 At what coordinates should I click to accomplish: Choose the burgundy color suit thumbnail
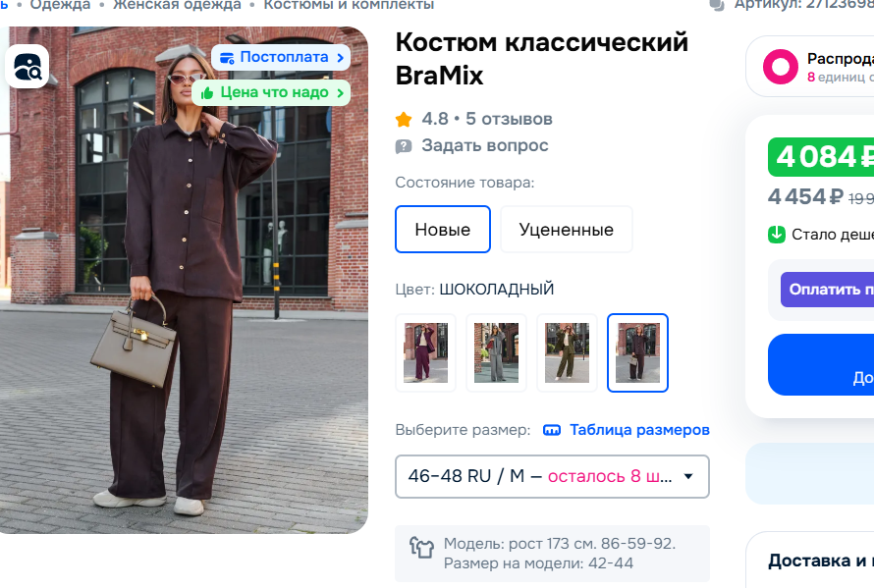(x=426, y=352)
